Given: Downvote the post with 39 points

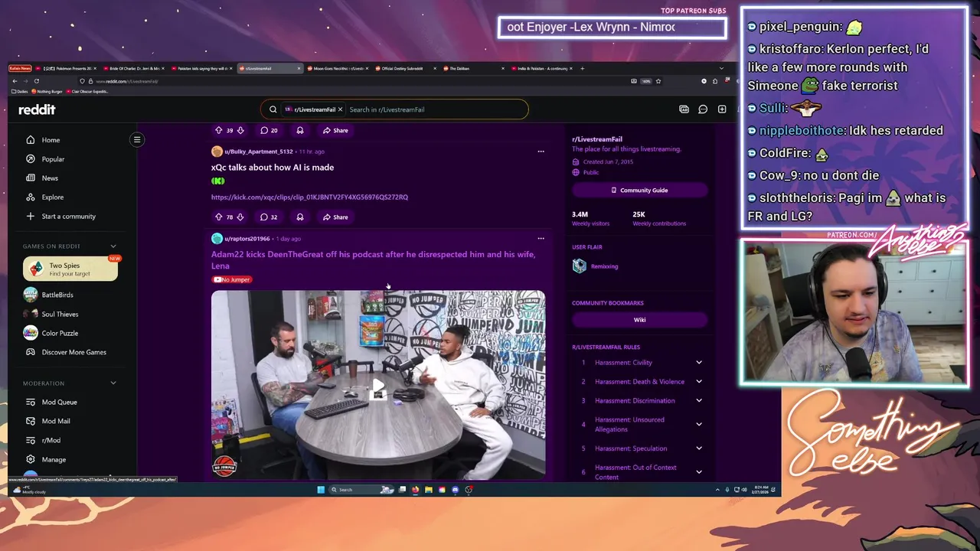Looking at the screenshot, I should point(240,130).
